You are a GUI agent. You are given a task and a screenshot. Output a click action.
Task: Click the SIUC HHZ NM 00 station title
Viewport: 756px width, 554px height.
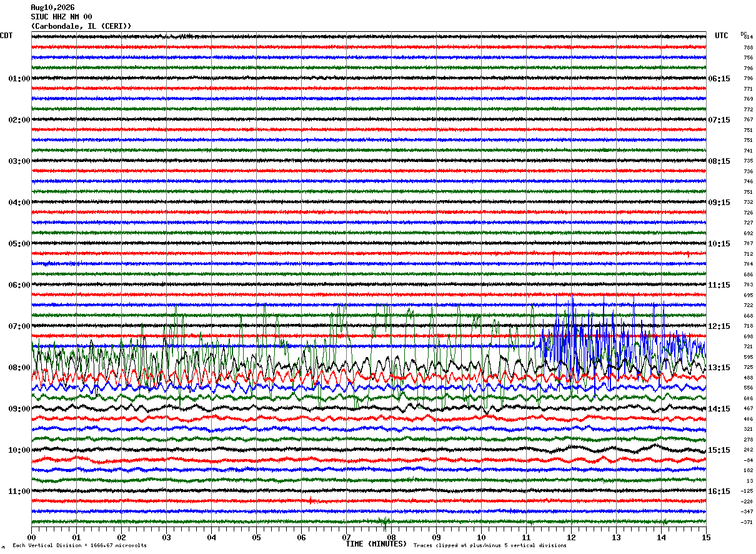[61, 17]
